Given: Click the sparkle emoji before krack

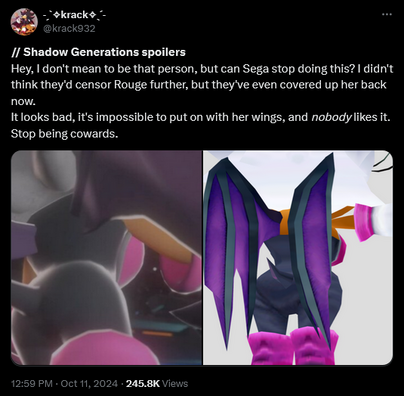Looking at the screenshot, I should click(x=57, y=15).
